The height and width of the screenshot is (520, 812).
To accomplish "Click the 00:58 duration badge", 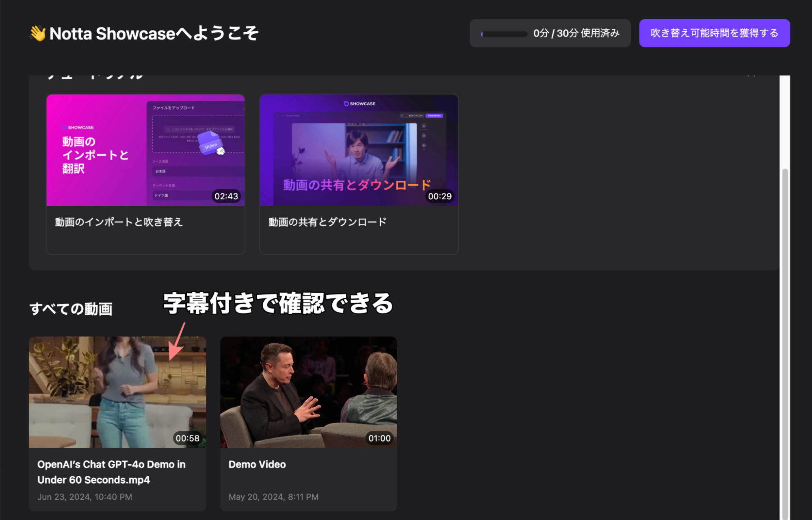I will coord(188,438).
